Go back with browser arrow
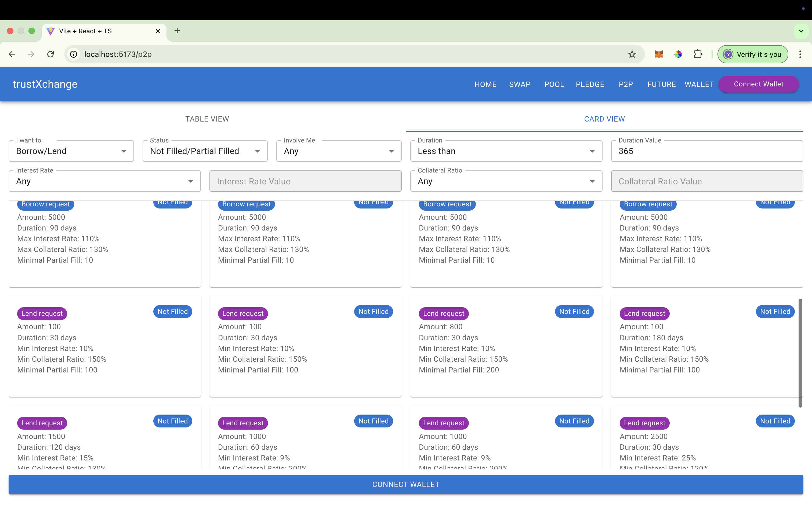The height and width of the screenshot is (527, 812). (x=12, y=54)
